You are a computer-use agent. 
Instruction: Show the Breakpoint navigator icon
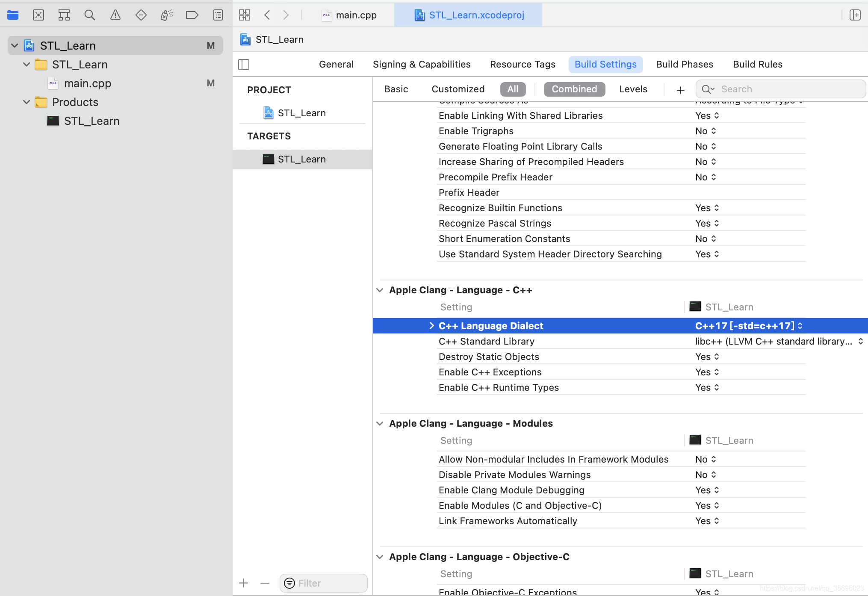[x=192, y=15]
